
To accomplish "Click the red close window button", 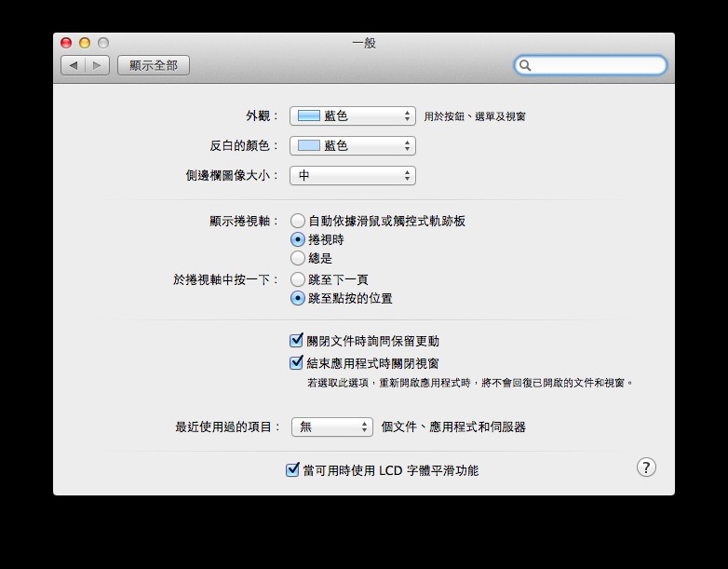I will pos(66,43).
